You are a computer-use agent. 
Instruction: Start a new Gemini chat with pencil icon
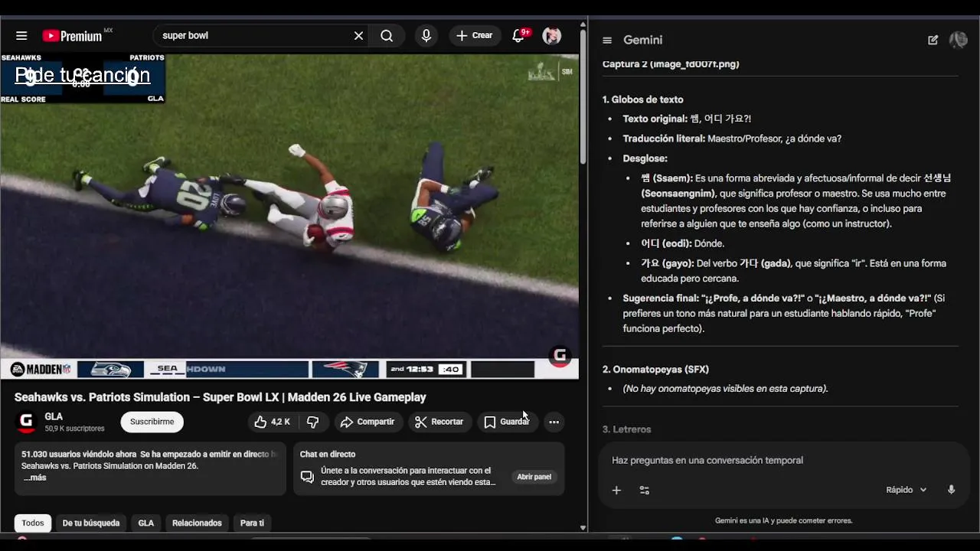coord(933,41)
